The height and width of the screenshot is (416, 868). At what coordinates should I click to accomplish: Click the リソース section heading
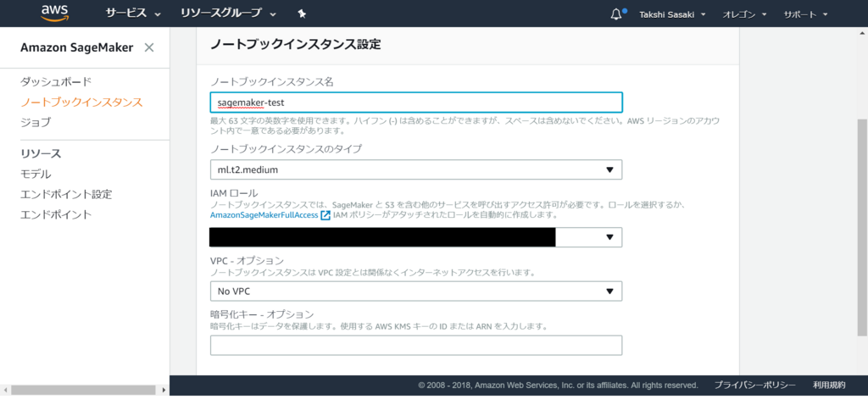[x=41, y=154]
